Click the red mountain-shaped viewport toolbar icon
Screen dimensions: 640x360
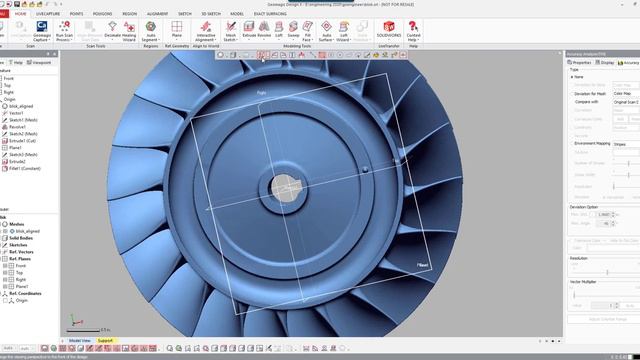[x=302, y=55]
